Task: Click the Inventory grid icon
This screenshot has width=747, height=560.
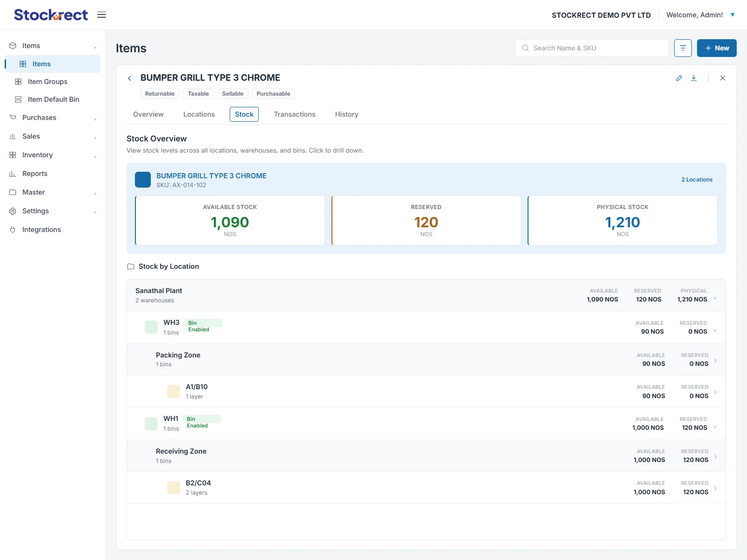Action: click(13, 155)
